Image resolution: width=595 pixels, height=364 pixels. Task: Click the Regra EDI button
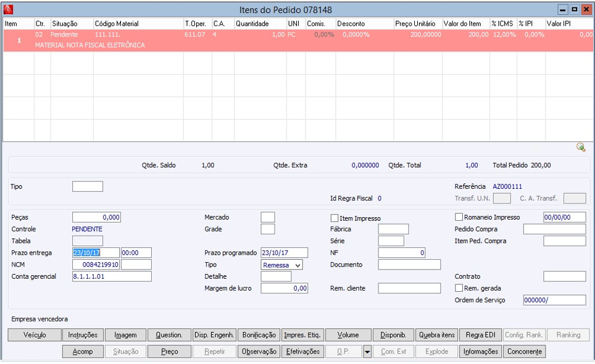coord(480,335)
